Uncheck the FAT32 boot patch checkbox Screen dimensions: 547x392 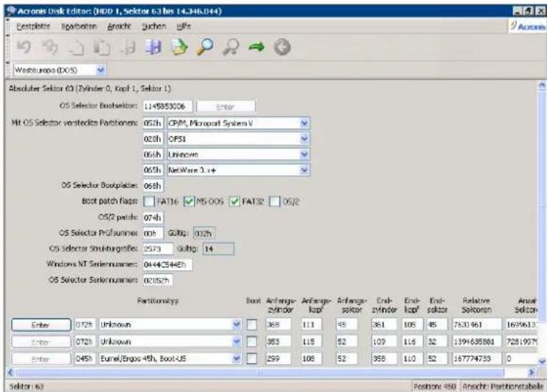[x=234, y=201]
